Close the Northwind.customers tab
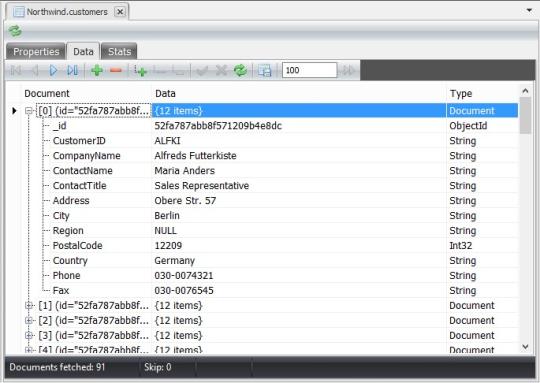The width and height of the screenshot is (540, 383). 120,12
